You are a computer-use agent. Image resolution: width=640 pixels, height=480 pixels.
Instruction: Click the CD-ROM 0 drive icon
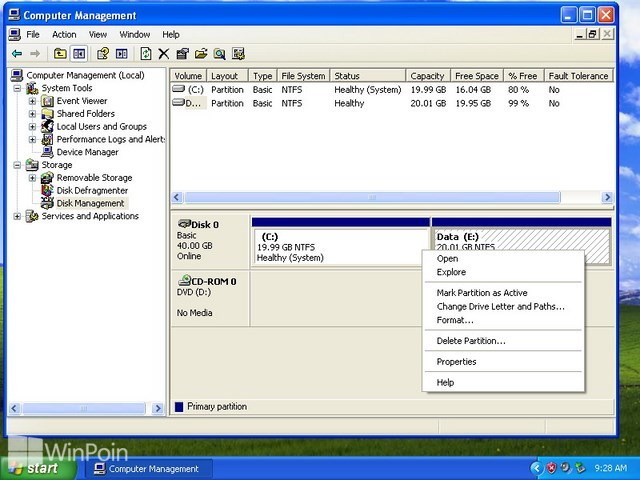pos(184,280)
